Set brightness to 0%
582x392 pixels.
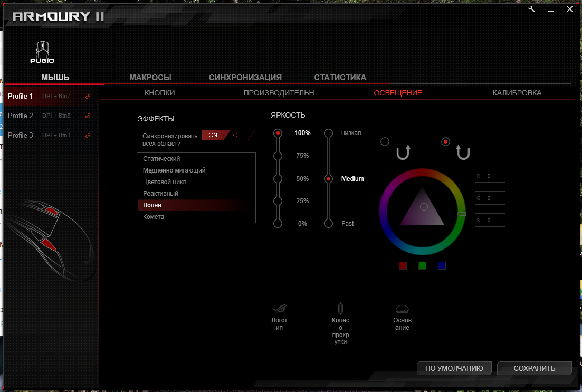278,224
